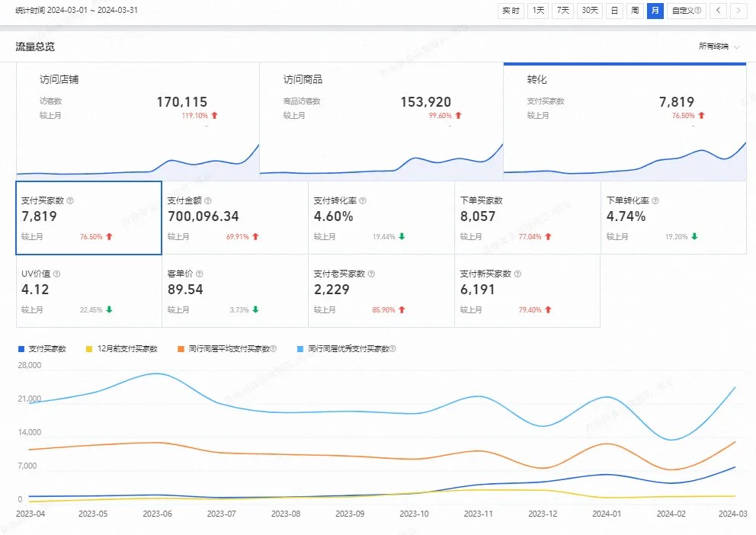Select the 实时 real-time button
The image size is (756, 535).
tap(511, 11)
